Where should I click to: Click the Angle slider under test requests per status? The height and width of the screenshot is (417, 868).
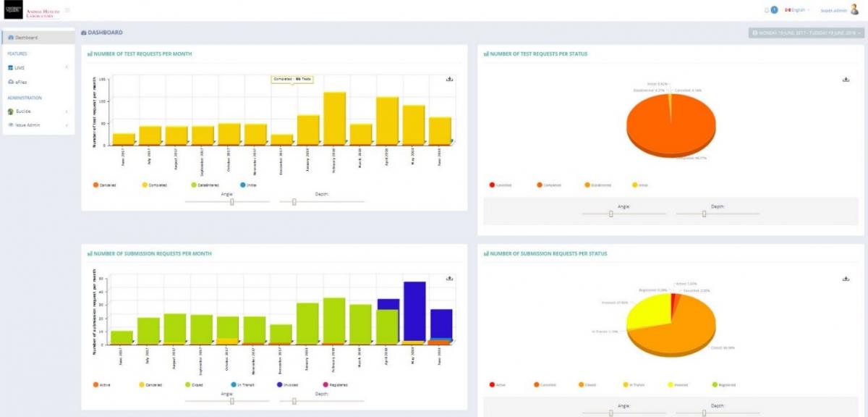624,214
